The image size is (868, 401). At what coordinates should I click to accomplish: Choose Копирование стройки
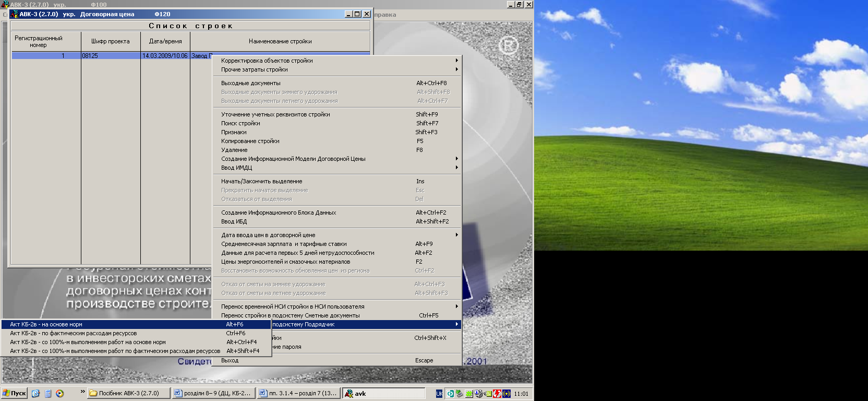[337, 141]
